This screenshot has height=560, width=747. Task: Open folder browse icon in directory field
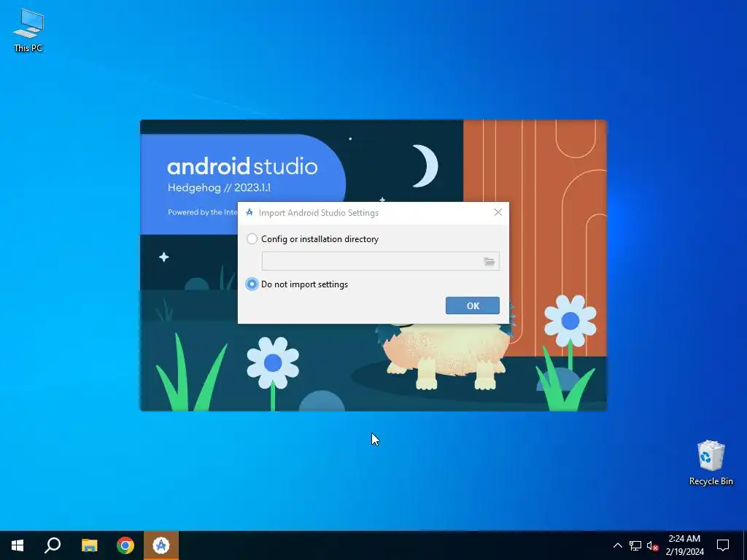click(x=489, y=262)
